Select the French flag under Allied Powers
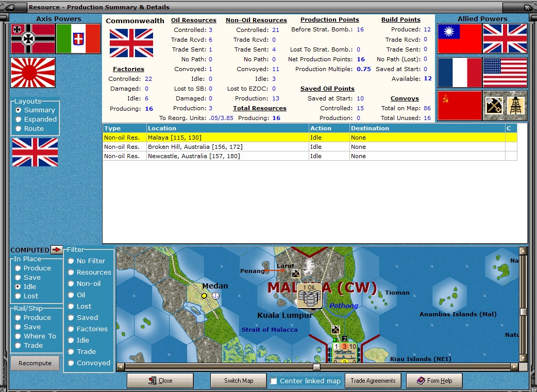This screenshot has width=537, height=392. point(460,73)
